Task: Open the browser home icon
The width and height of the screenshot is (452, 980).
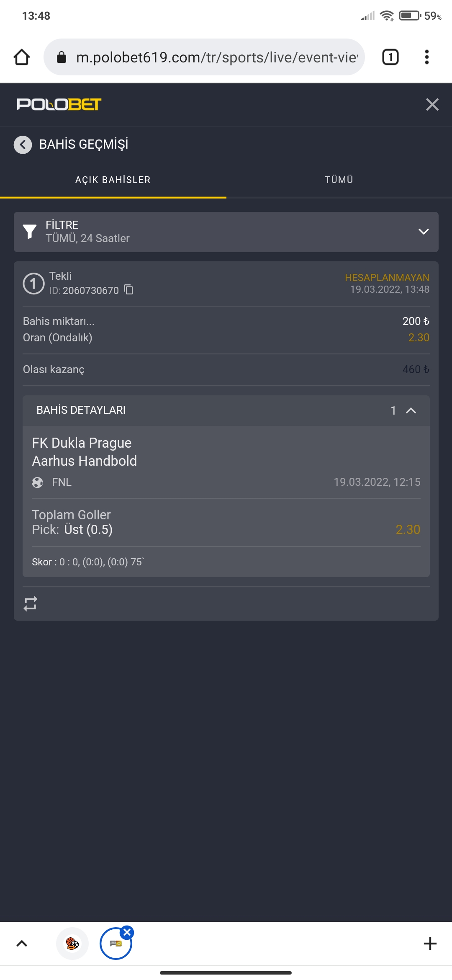Action: (22, 57)
